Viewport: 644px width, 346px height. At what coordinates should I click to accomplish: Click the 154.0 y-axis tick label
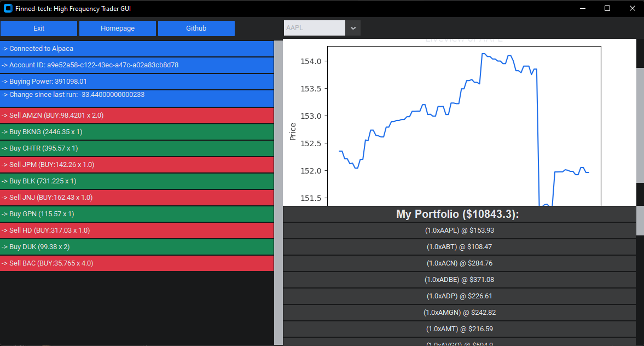311,61
